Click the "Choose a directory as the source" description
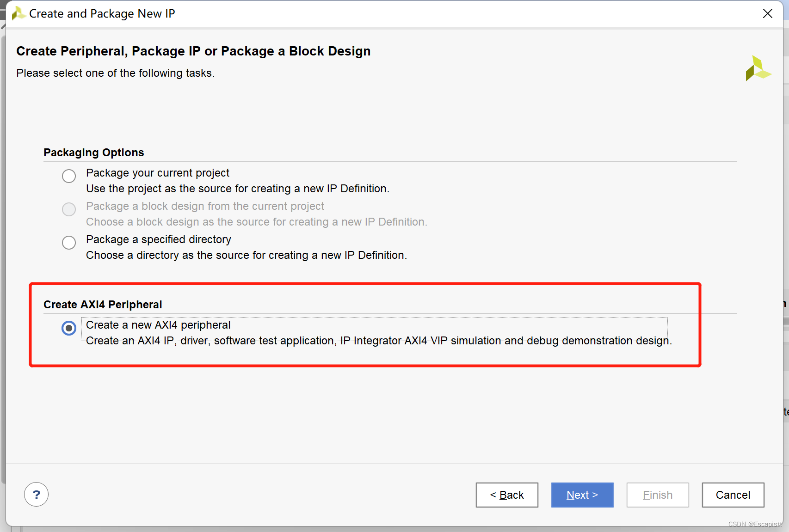This screenshot has width=789, height=532. [x=246, y=255]
